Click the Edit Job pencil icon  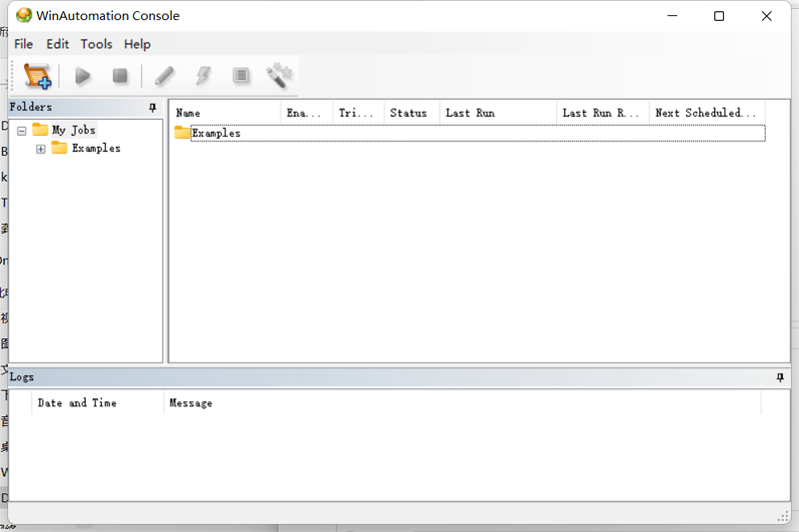pyautogui.click(x=164, y=76)
